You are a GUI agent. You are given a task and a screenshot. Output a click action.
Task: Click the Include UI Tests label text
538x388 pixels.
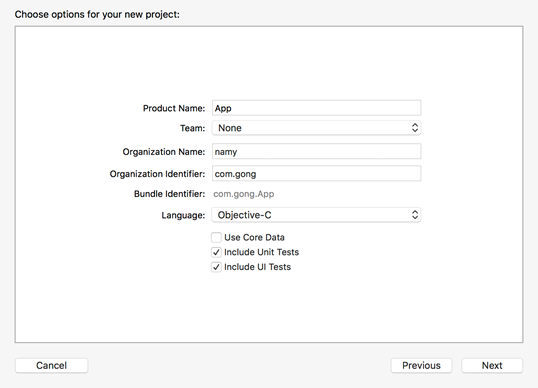coord(257,267)
